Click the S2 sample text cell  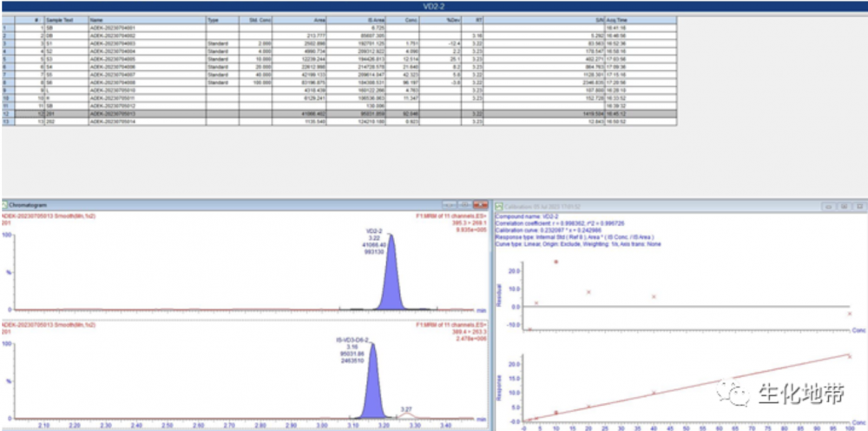click(x=67, y=50)
